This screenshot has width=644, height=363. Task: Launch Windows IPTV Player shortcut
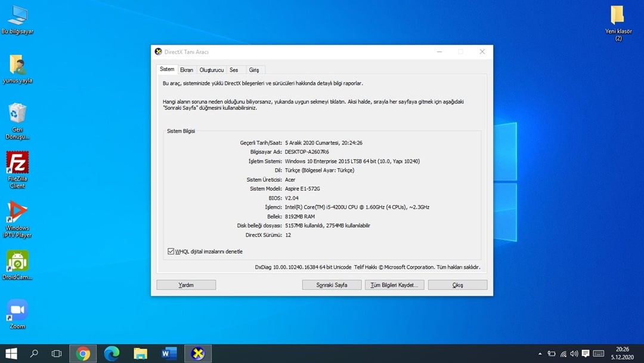click(x=17, y=219)
